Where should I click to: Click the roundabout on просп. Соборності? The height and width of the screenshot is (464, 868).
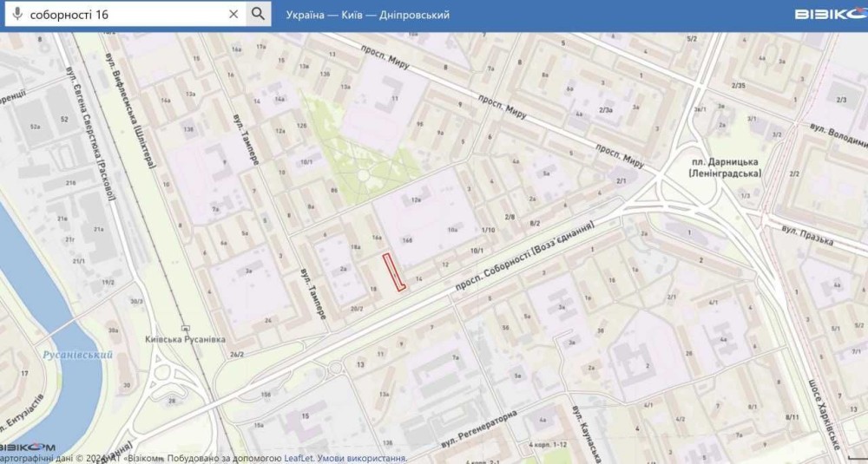point(335,368)
